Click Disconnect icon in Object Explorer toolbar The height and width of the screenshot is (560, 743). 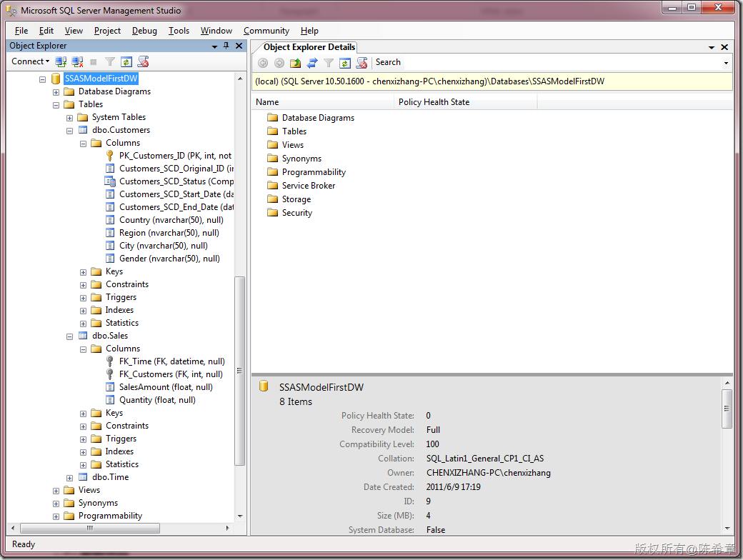[77, 61]
